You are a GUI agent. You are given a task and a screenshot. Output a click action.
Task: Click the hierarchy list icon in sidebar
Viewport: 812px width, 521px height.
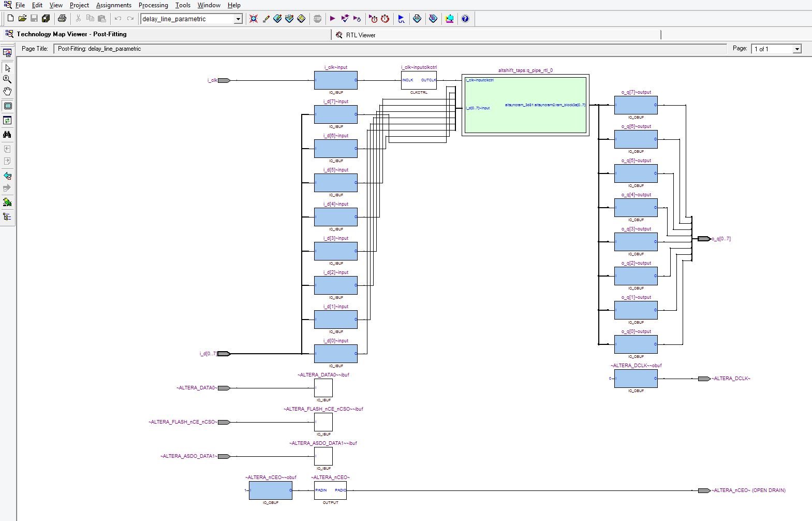(x=7, y=217)
